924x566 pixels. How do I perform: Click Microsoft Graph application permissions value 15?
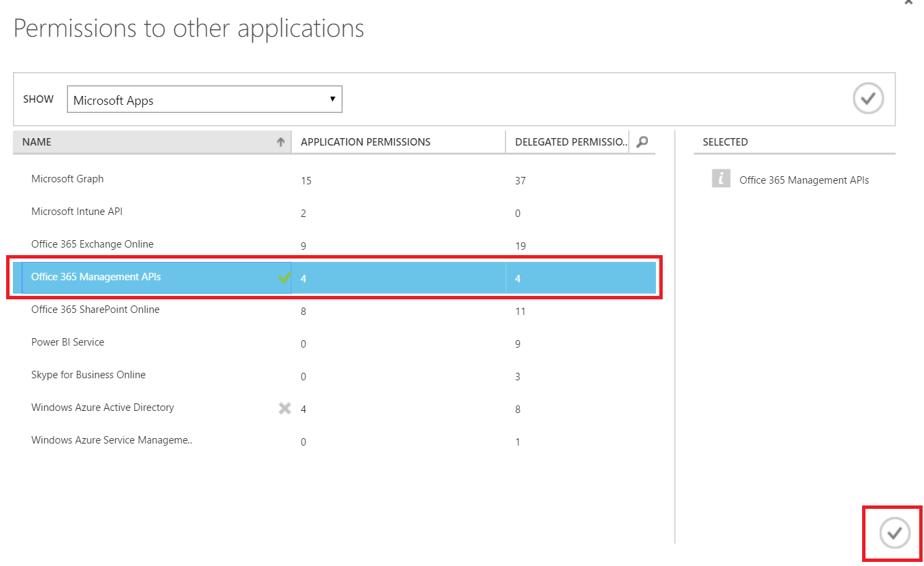pos(306,181)
